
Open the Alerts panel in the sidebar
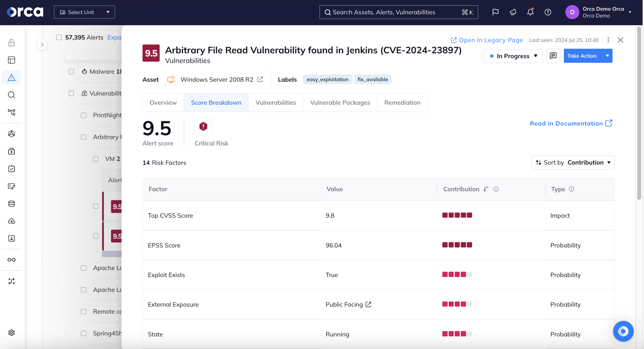12,77
